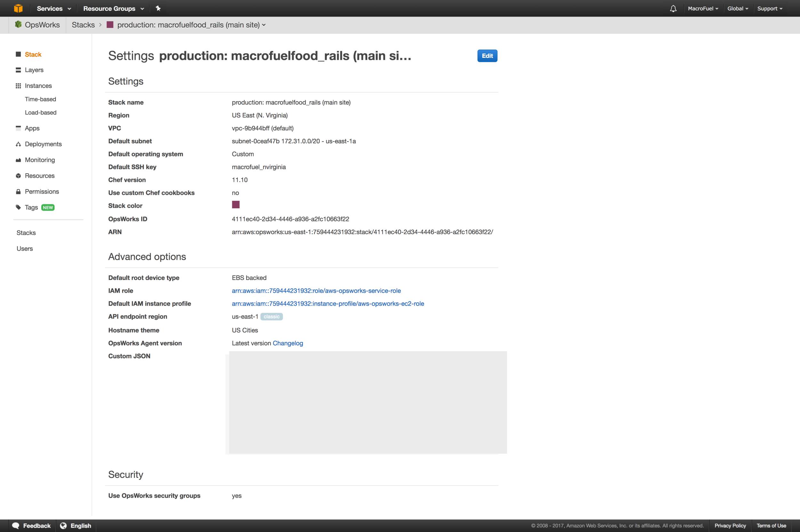Click the green NEW badge
The image size is (800, 532).
(48, 207)
